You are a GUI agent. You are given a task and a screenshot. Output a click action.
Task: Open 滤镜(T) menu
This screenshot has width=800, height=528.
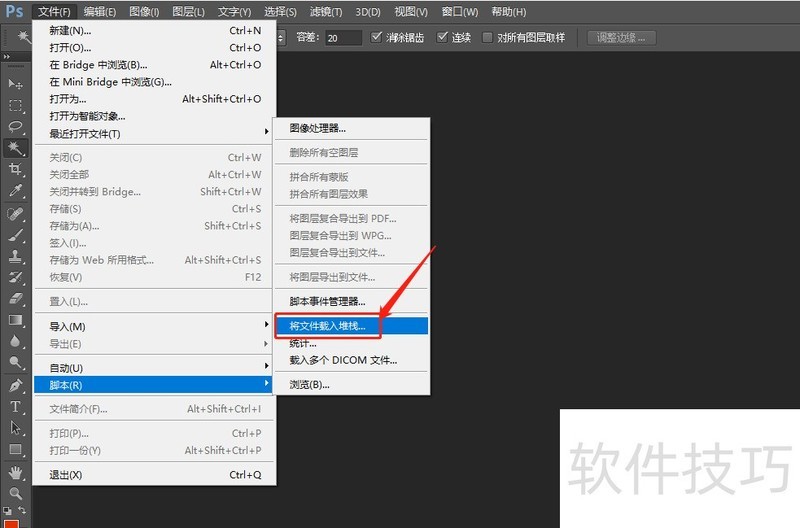coord(326,11)
